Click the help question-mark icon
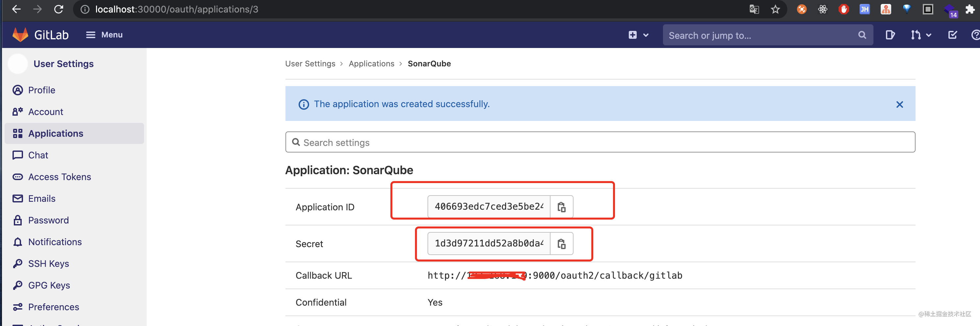 click(x=975, y=35)
